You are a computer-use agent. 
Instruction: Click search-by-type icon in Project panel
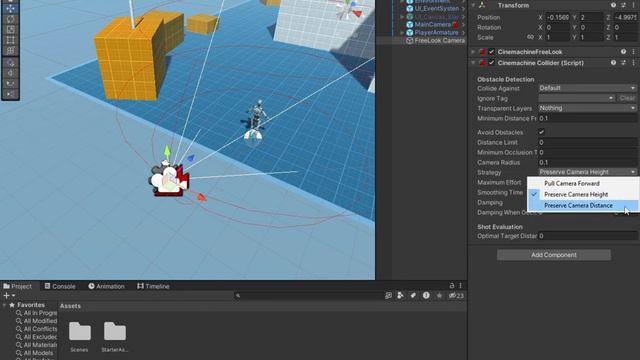[400, 296]
